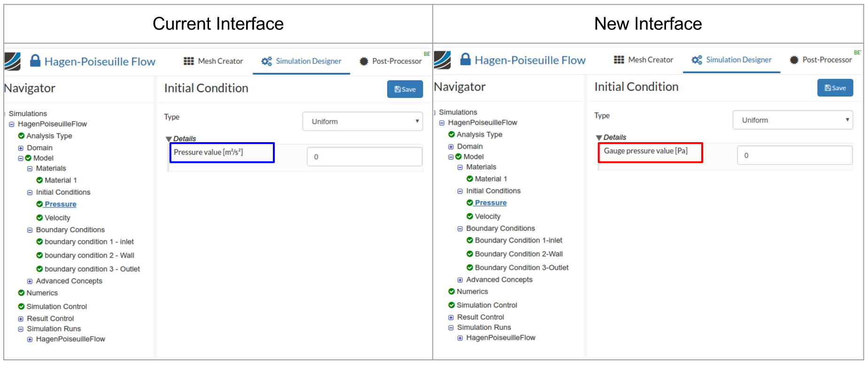This screenshot has width=868, height=365.
Task: Click the SimScale logo in the New Interface
Action: 442,60
